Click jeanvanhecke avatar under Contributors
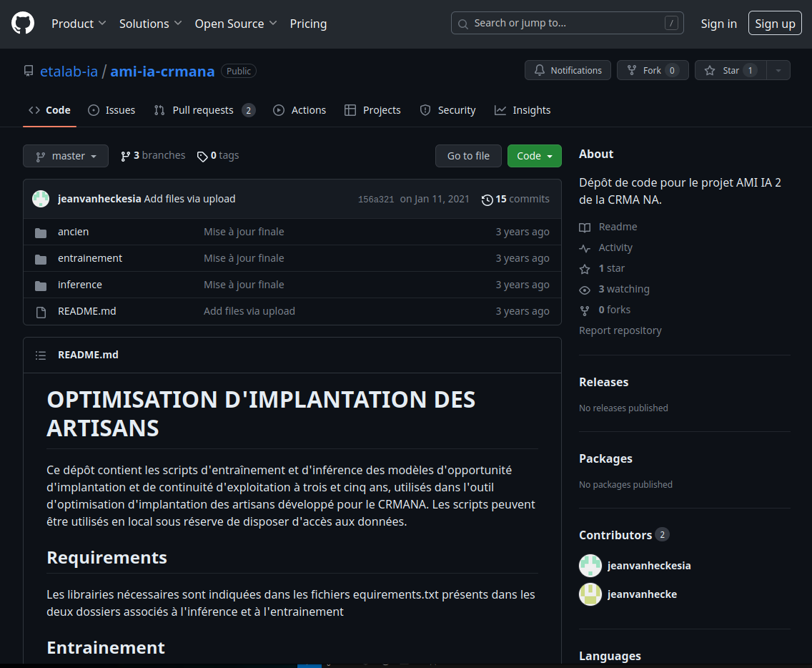 tap(590, 594)
